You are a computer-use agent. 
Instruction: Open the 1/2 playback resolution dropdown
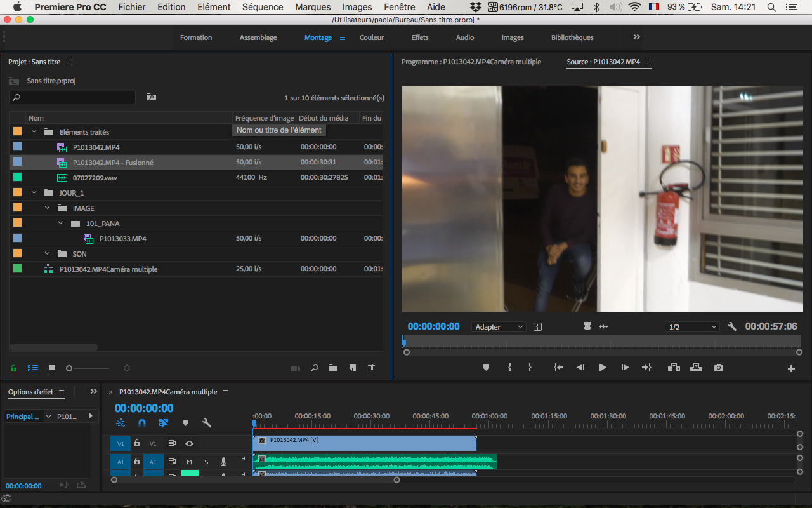tap(692, 327)
